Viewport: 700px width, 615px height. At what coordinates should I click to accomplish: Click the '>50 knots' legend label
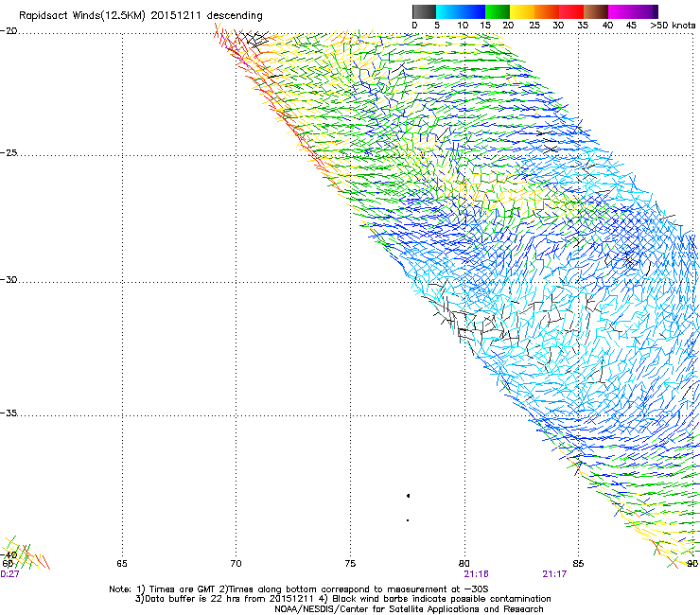(x=673, y=26)
